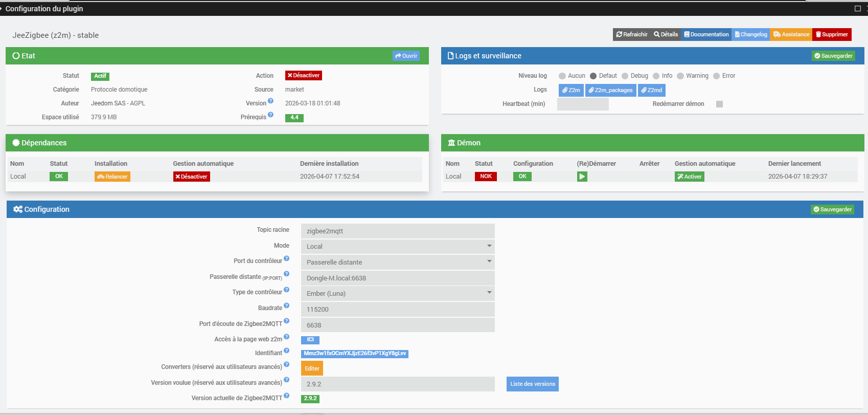Screen dimensions: 868x415
Task: Open the z2md log file
Action: click(652, 90)
